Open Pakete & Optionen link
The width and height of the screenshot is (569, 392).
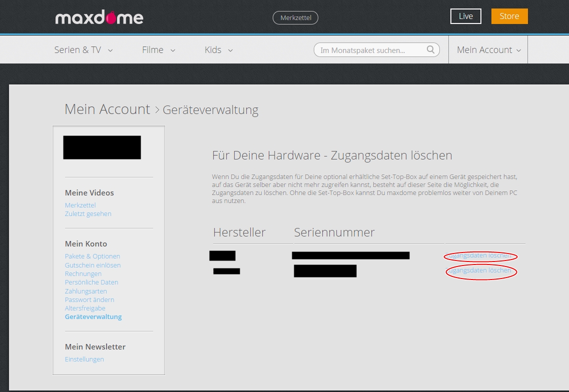(x=93, y=256)
